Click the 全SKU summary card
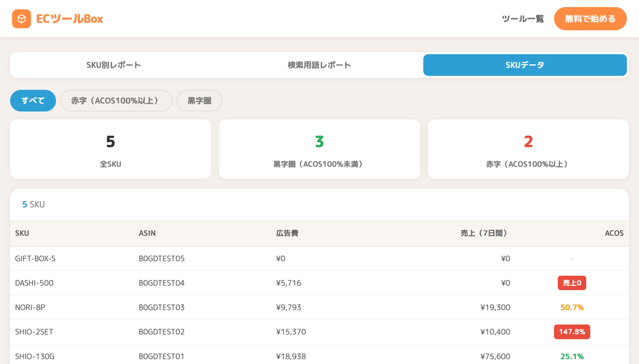The width and height of the screenshot is (639, 364). pos(110,149)
